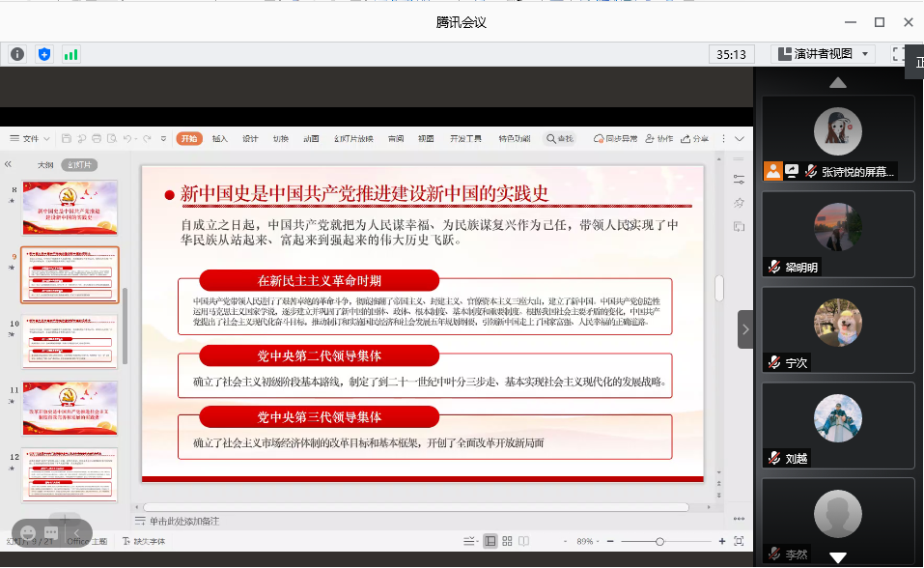Select slide 8 thumbnail
Screen dimensions: 924x568
(x=70, y=208)
